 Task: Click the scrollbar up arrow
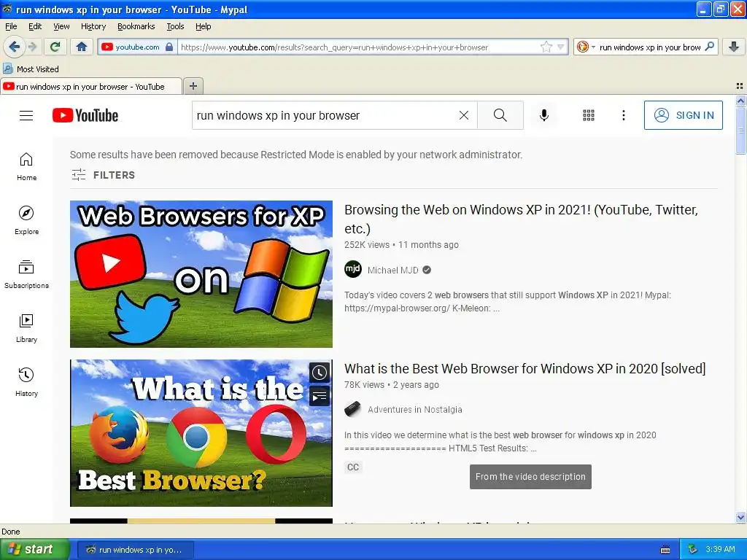point(740,101)
